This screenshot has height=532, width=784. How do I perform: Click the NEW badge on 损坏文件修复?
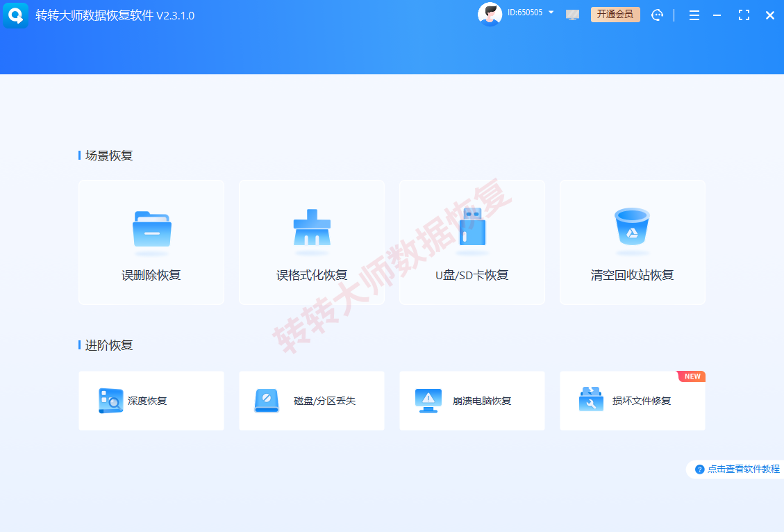tap(692, 376)
